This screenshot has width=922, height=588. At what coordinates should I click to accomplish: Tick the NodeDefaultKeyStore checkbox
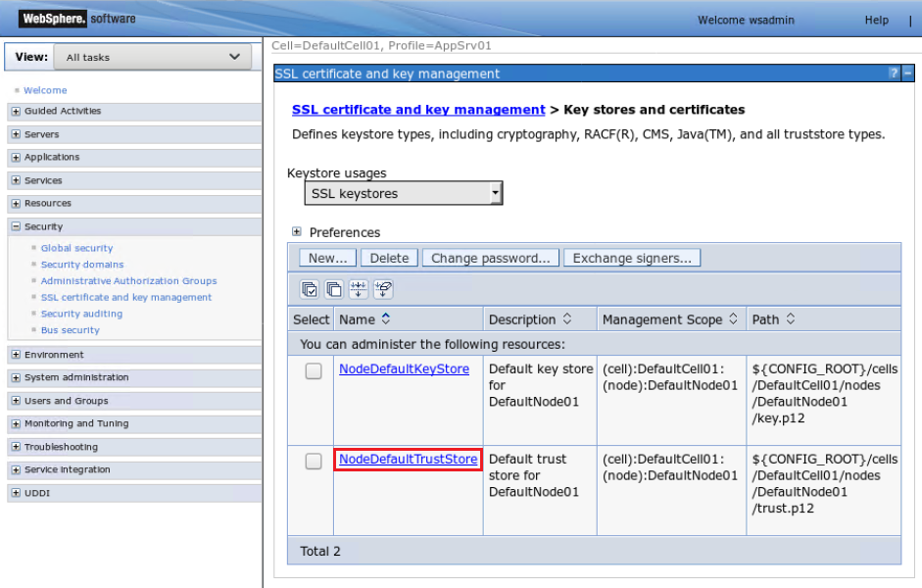[x=314, y=371]
